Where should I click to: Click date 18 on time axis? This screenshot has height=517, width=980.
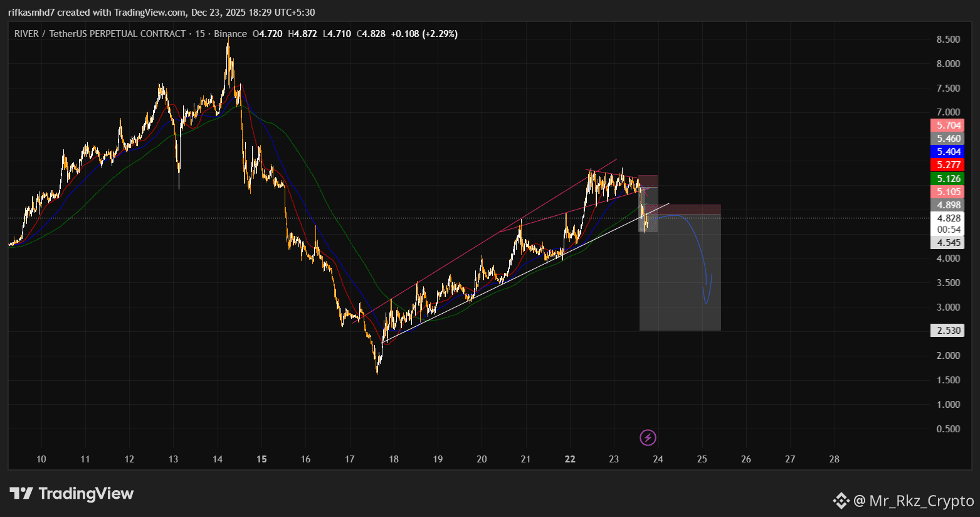pyautogui.click(x=394, y=459)
